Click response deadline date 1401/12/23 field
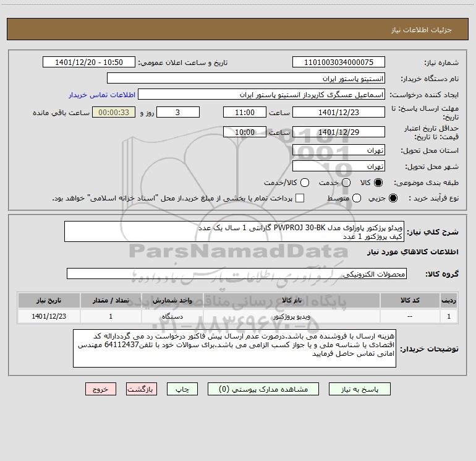 [x=339, y=112]
